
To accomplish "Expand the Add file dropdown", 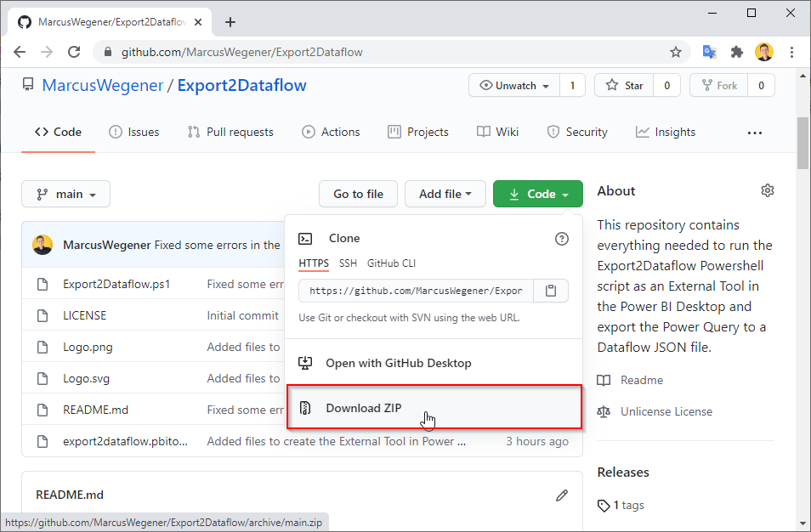I will 445,194.
